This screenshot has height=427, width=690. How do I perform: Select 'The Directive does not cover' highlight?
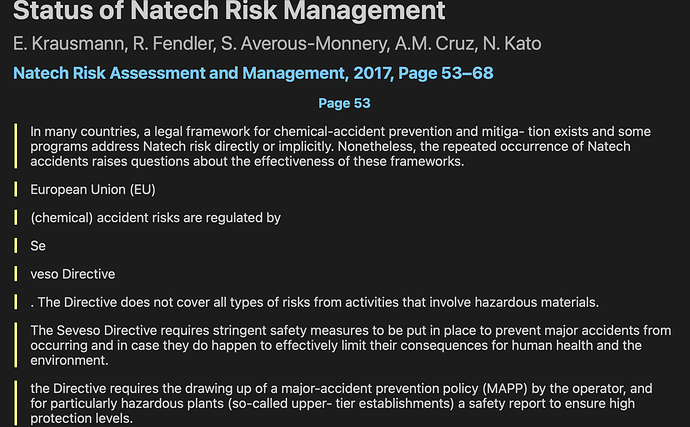click(315, 302)
